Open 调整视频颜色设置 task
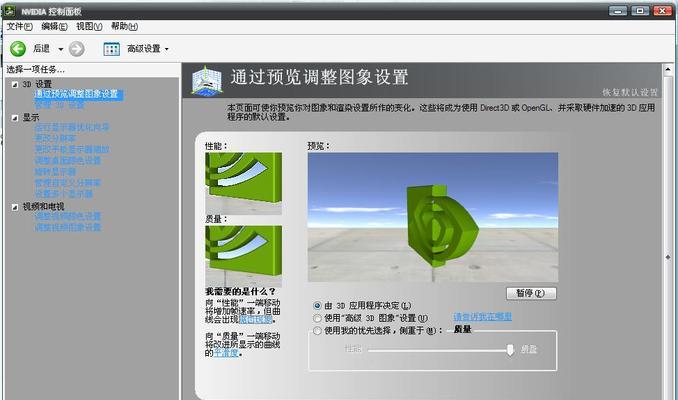678x400 pixels. (67, 216)
